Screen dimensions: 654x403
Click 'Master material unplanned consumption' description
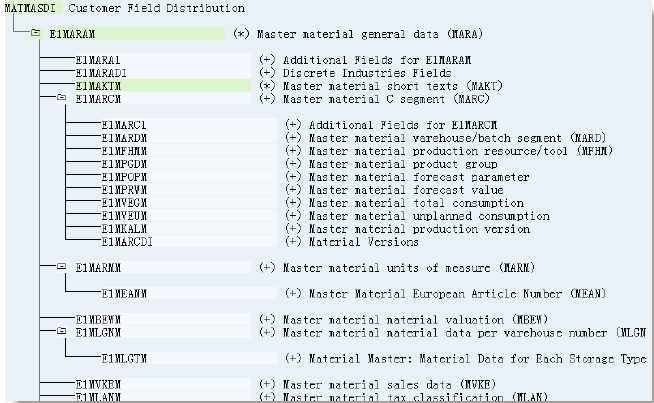click(x=429, y=215)
